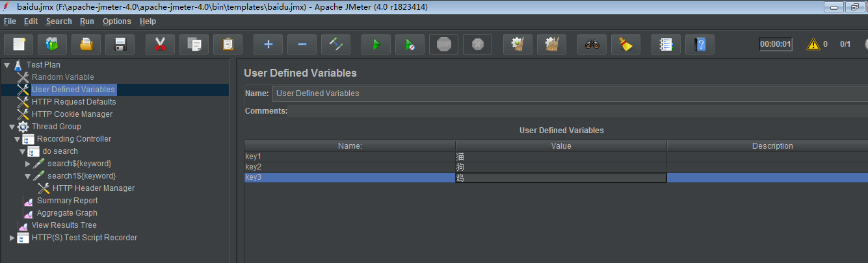Image resolution: width=868 pixels, height=263 pixels.
Task: Collapse the Test Plan tree node
Action: 7,65
